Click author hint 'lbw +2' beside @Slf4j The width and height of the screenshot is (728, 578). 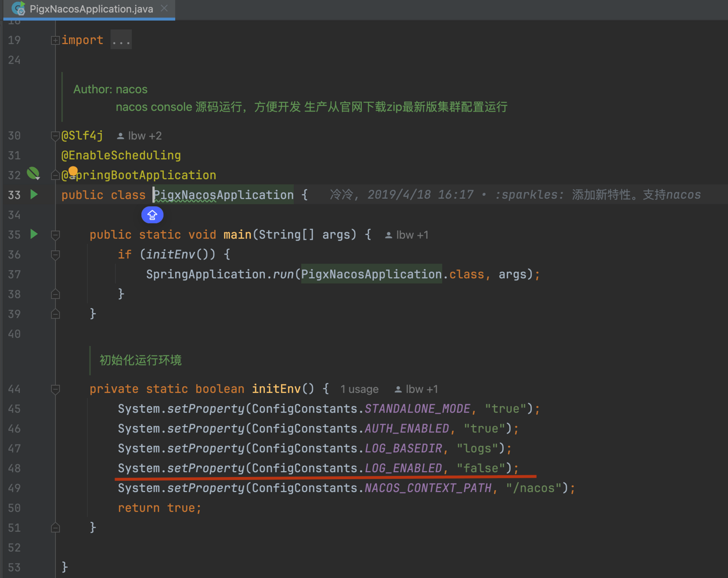(x=140, y=136)
